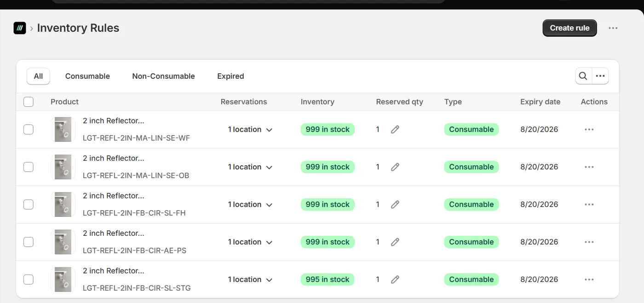Switch to the Consumable tab
Screen dimensions: 644x303
(x=87, y=76)
